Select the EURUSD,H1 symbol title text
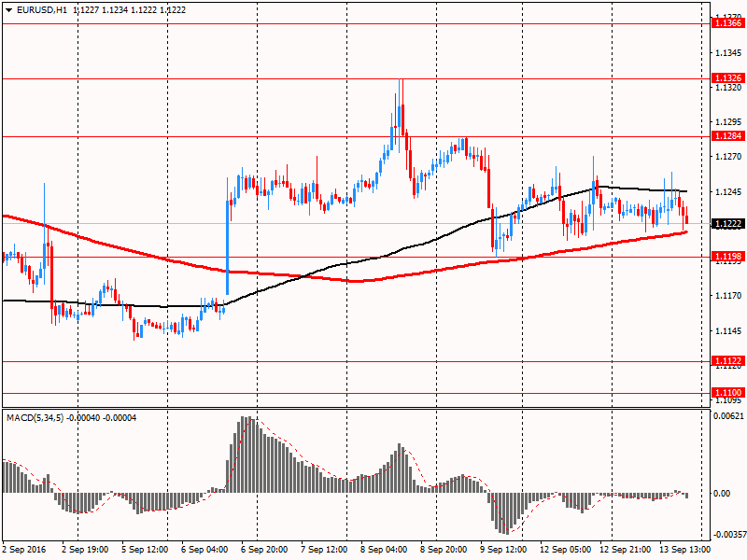 [42, 10]
